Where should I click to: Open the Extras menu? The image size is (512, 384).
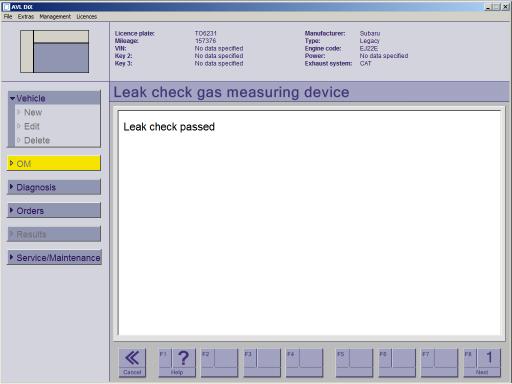(26, 16)
